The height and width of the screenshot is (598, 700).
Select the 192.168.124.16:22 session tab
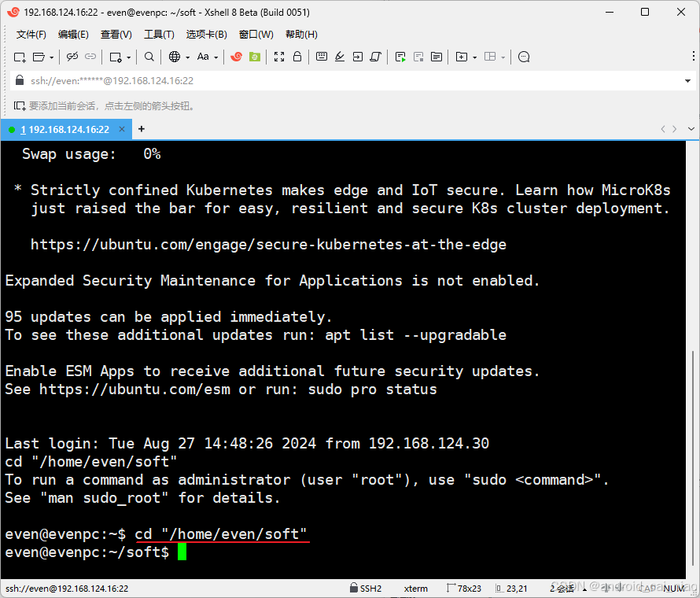coord(66,130)
